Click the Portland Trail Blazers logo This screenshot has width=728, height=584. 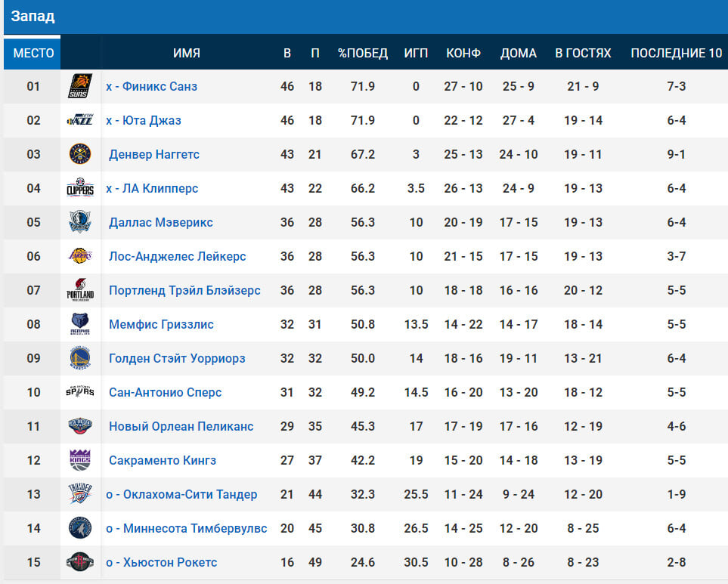(x=80, y=290)
